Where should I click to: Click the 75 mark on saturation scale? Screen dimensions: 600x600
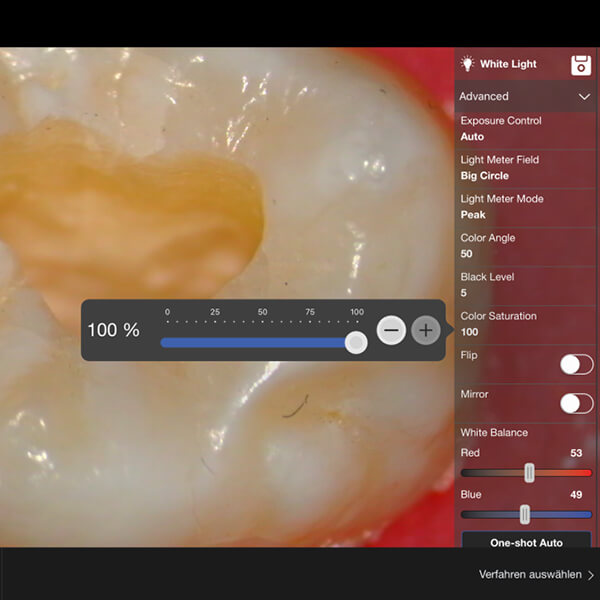(x=310, y=312)
